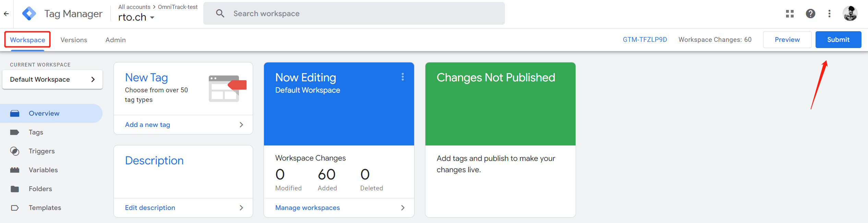Open Now Editing card three-dot menu
This screenshot has width=868, height=223.
point(403,77)
